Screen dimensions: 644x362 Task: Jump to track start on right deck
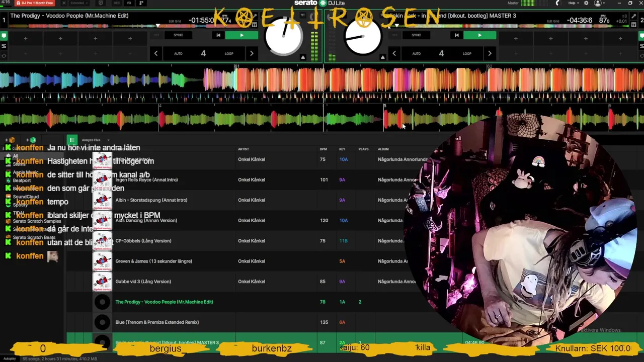coord(456,35)
